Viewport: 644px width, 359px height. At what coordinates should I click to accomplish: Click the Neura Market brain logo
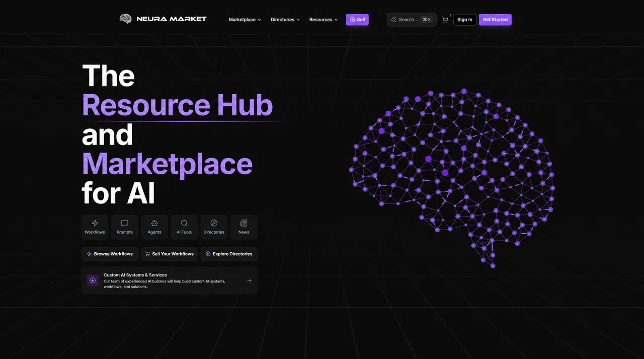[x=125, y=19]
